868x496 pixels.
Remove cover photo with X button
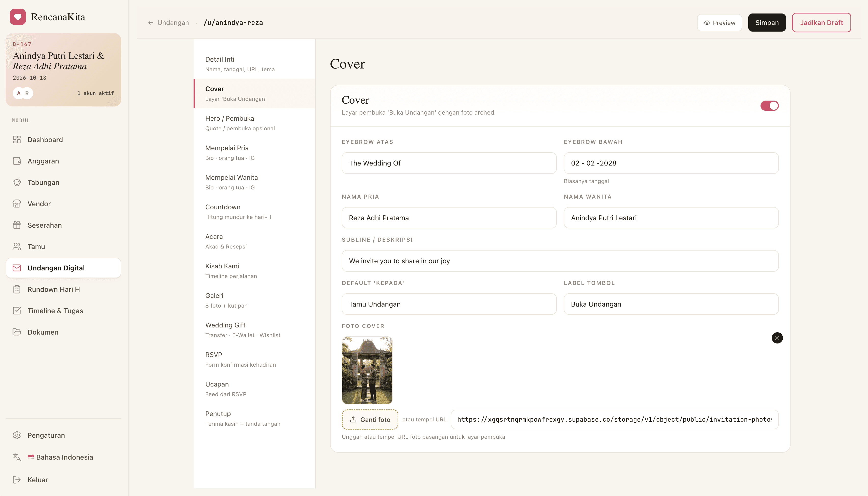(777, 338)
